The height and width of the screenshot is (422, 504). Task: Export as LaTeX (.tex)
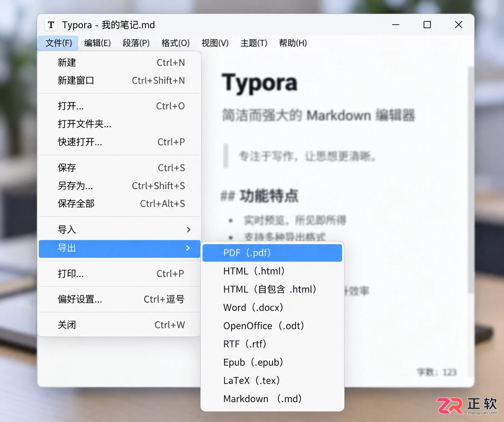272,380
